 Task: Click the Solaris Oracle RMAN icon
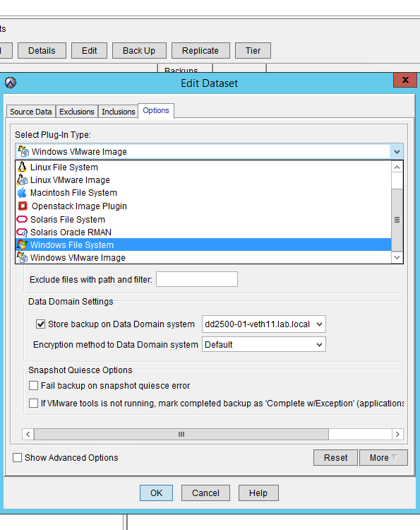tap(22, 232)
